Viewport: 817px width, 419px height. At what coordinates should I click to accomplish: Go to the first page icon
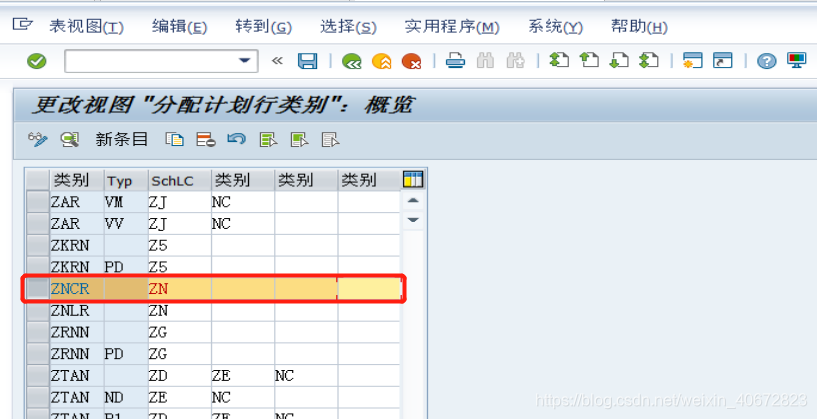point(559,61)
